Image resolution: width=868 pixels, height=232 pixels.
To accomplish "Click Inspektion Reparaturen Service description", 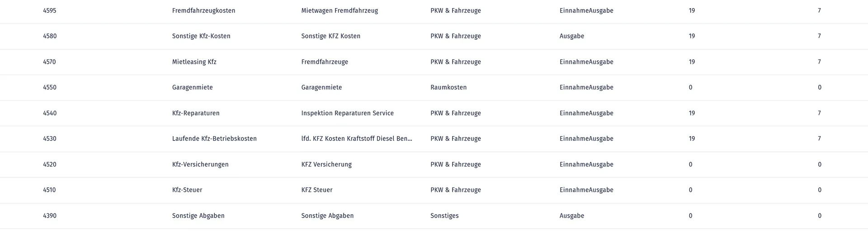I will (x=347, y=113).
